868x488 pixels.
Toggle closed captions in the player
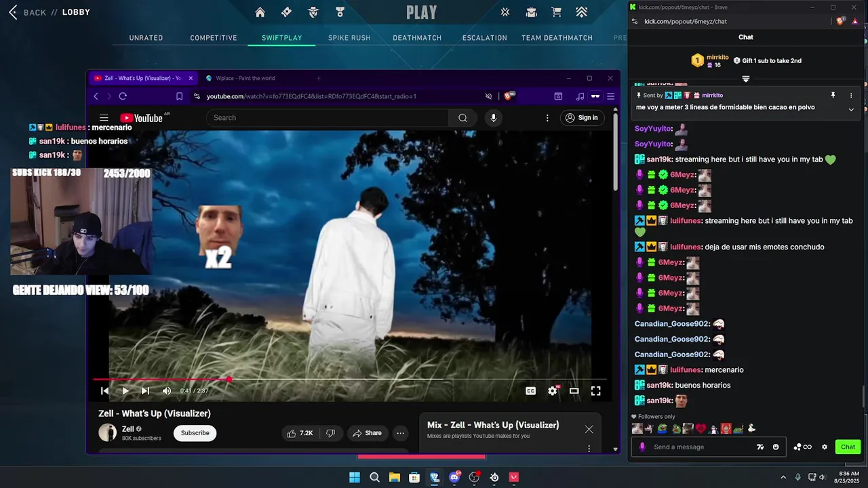click(530, 390)
